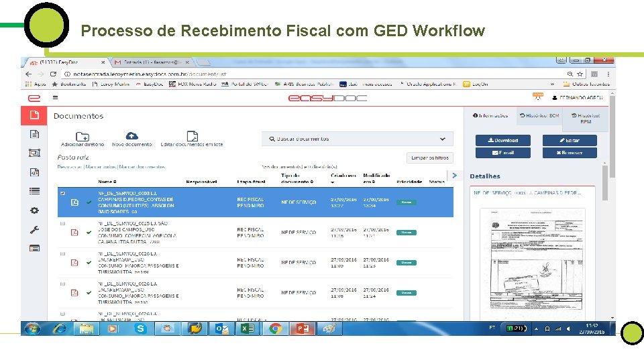Open Excel from the taskbar
This screenshot has height=362, width=644.
pos(248,328)
